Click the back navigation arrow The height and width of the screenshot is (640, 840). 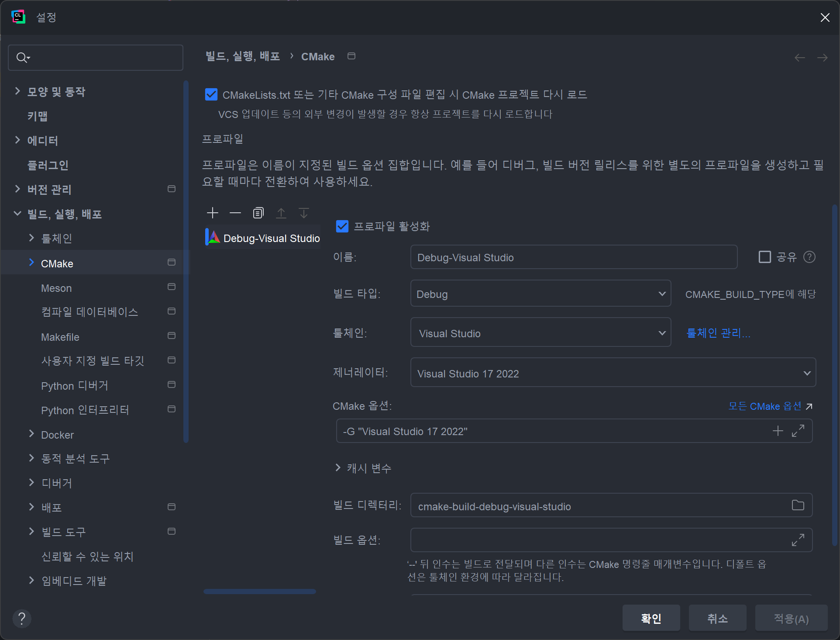(x=799, y=58)
